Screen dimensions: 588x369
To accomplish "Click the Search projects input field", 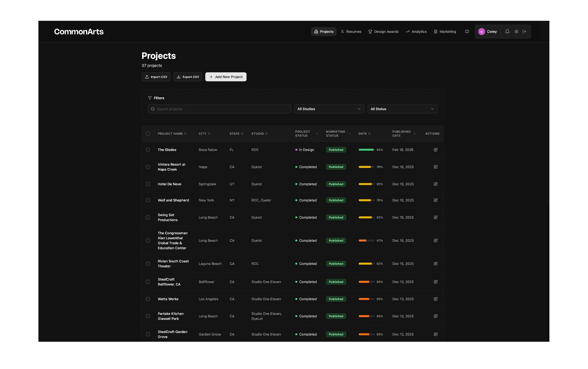I will click(x=219, y=109).
